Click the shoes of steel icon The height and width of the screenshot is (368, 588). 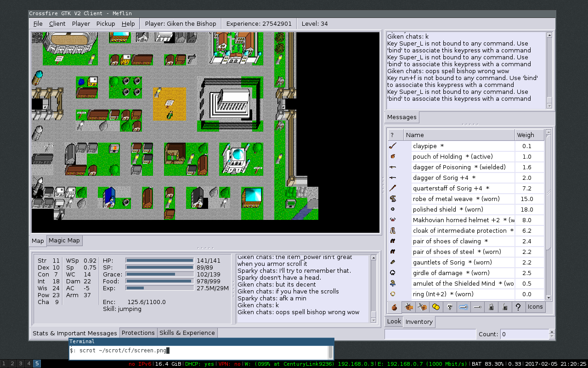click(x=393, y=252)
